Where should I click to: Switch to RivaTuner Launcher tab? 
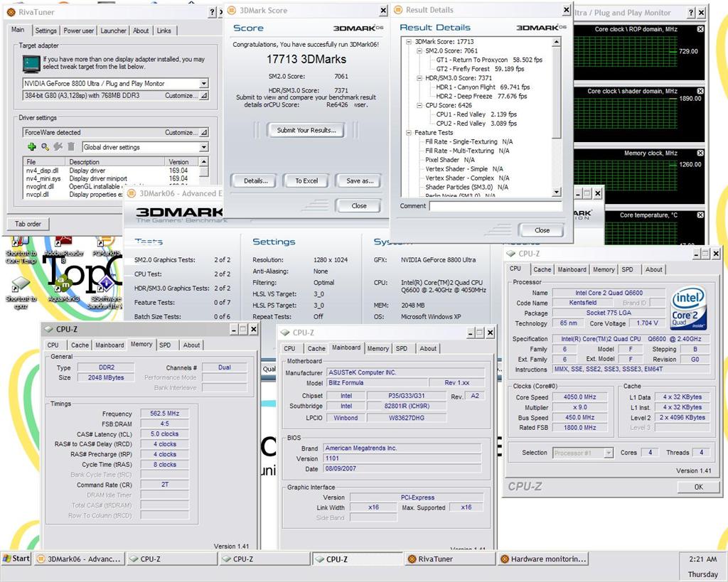point(113,31)
